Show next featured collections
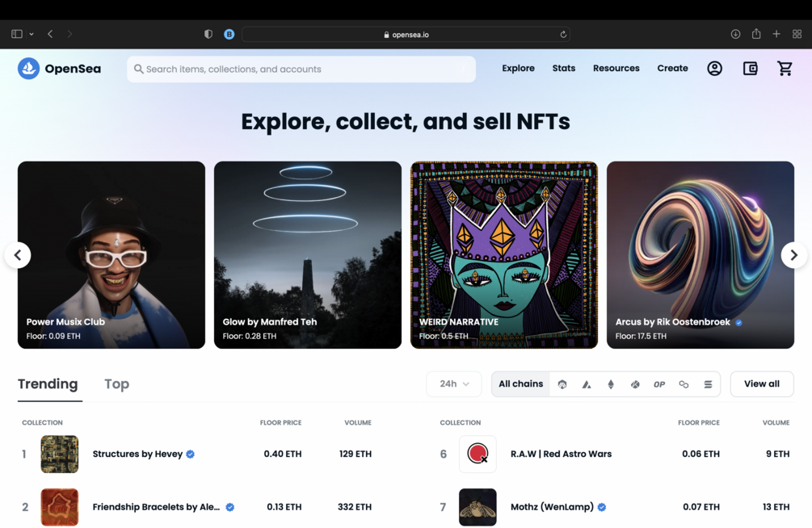 click(x=794, y=255)
